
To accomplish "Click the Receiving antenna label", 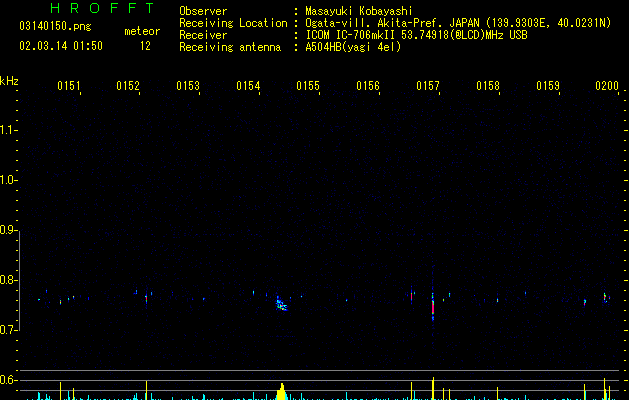I will (230, 47).
